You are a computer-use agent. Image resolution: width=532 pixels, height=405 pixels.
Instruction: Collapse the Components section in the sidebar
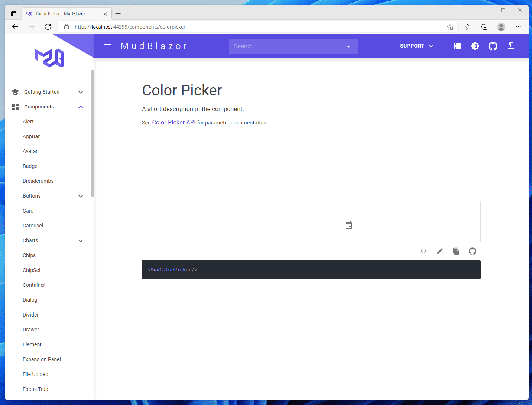(81, 107)
